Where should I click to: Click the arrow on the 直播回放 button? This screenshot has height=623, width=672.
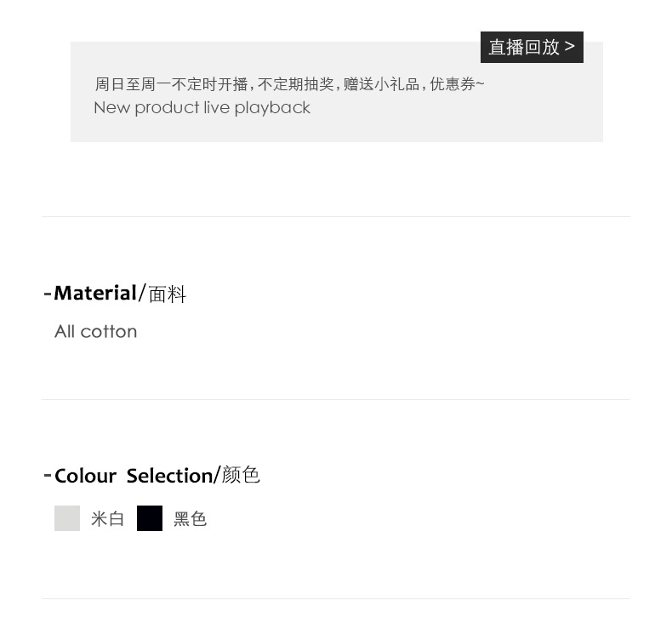tap(570, 46)
